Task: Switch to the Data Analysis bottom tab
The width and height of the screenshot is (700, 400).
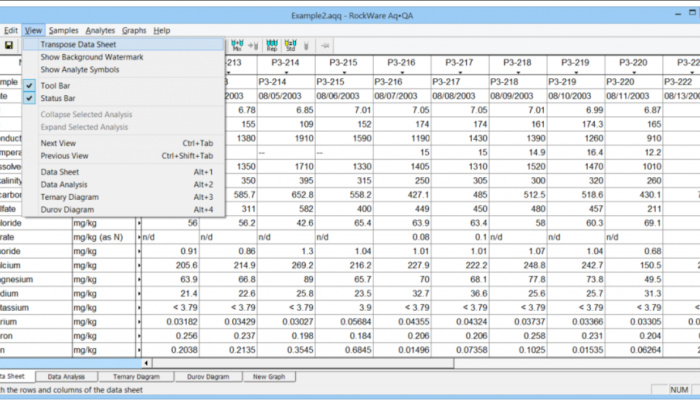Action: pyautogui.click(x=66, y=376)
